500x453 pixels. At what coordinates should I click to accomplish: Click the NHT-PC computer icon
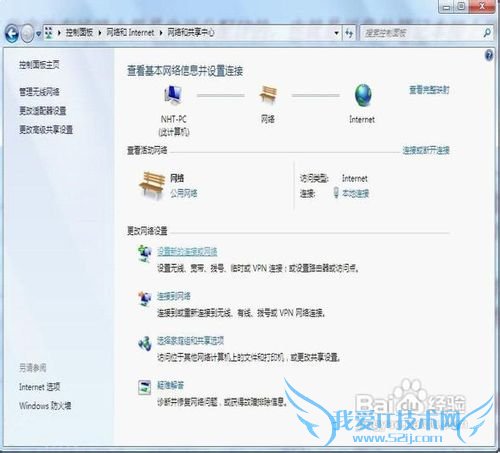[173, 95]
